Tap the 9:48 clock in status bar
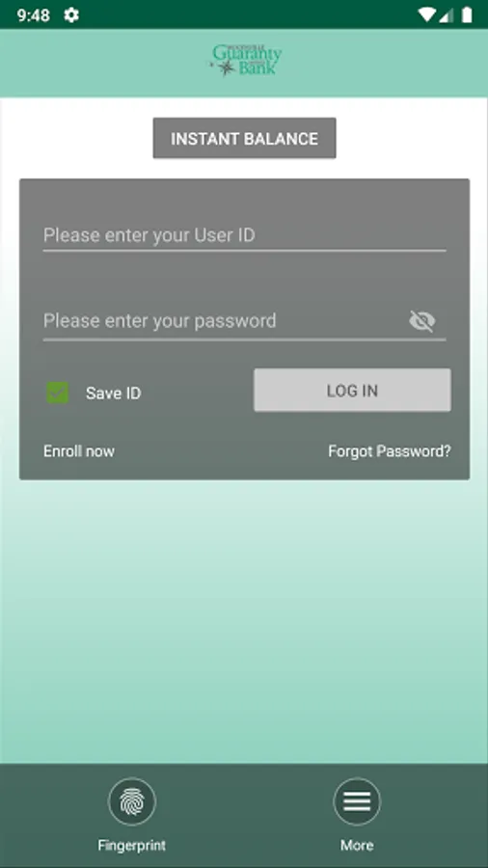The width and height of the screenshot is (488, 868). coord(34,14)
